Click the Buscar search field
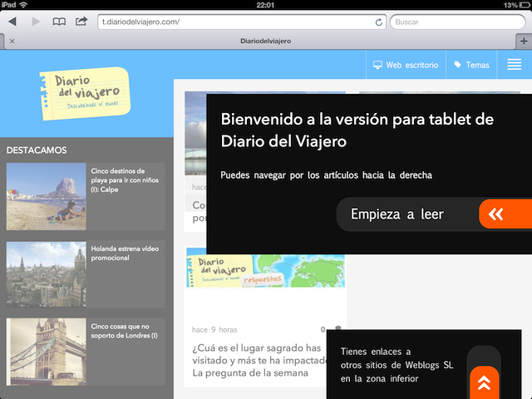The image size is (532, 399). click(x=457, y=22)
